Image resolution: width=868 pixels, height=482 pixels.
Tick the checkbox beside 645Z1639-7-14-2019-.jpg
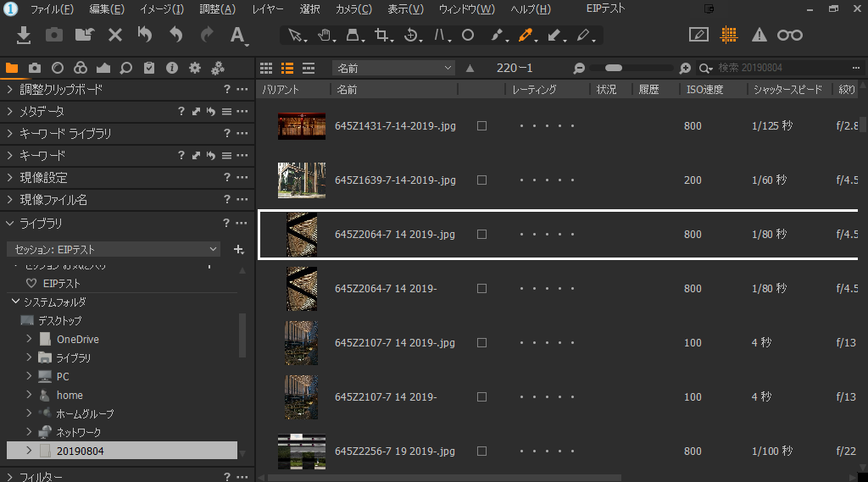click(x=481, y=180)
